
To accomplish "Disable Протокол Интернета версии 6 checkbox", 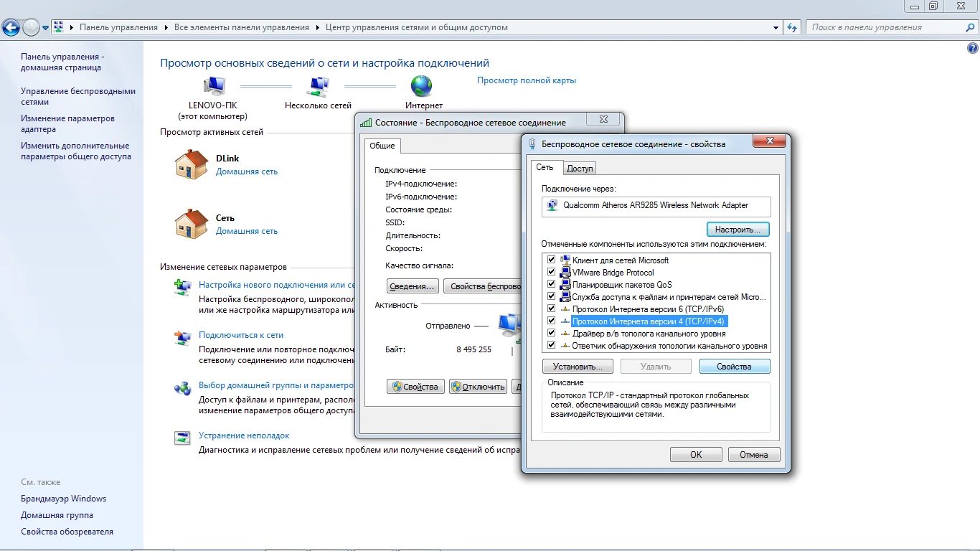I will (551, 309).
